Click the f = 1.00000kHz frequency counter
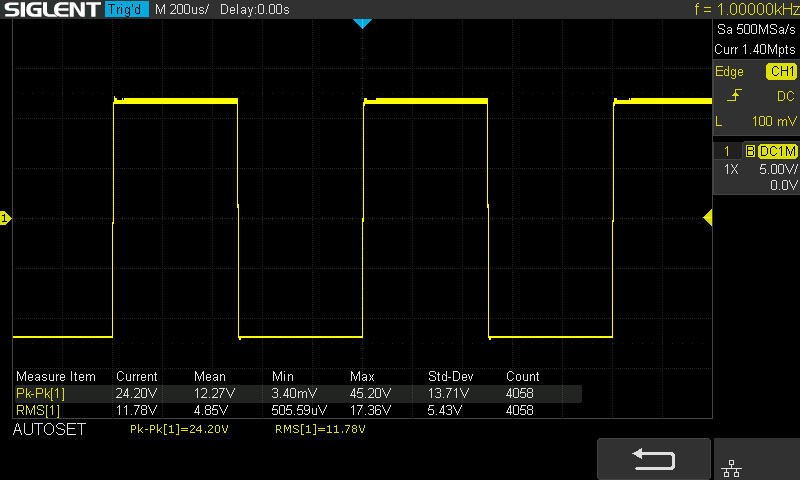 click(746, 9)
